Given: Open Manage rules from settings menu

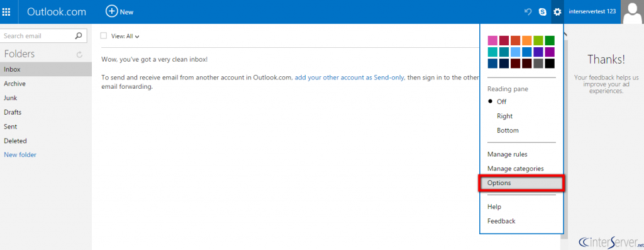Looking at the screenshot, I should [508, 154].
